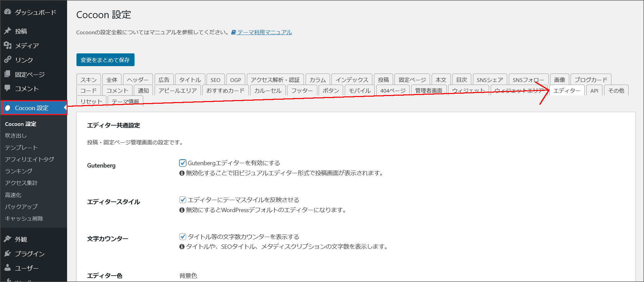644x282 pixels.
Task: Switch to the 404ページ tab
Action: (x=393, y=90)
